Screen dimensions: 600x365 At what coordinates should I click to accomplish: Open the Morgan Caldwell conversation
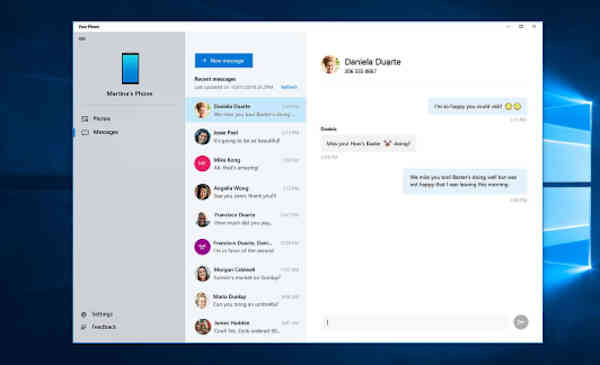246,274
